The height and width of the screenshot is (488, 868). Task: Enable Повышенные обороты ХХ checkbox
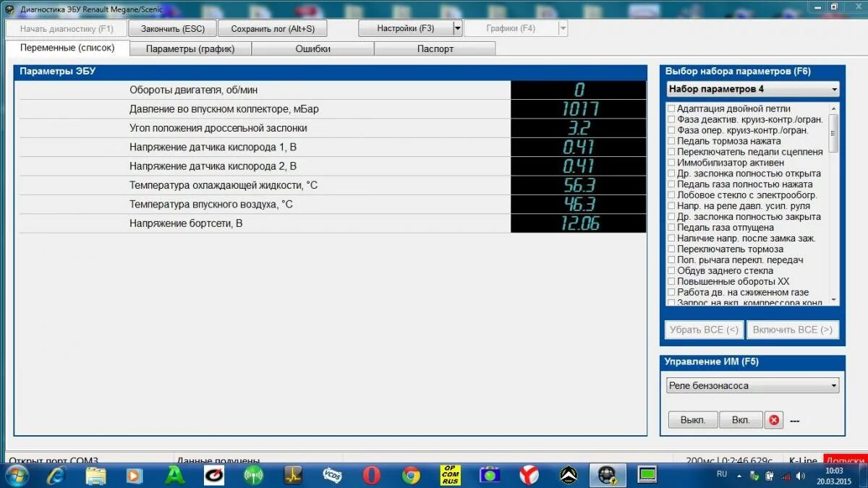pos(671,281)
